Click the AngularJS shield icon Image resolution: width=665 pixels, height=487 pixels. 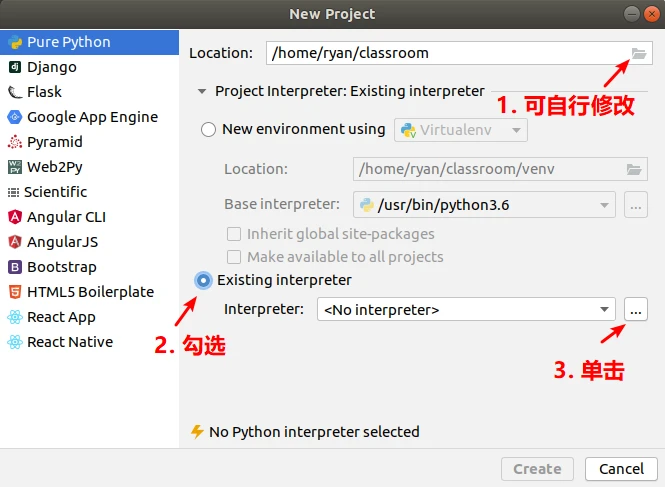click(15, 242)
